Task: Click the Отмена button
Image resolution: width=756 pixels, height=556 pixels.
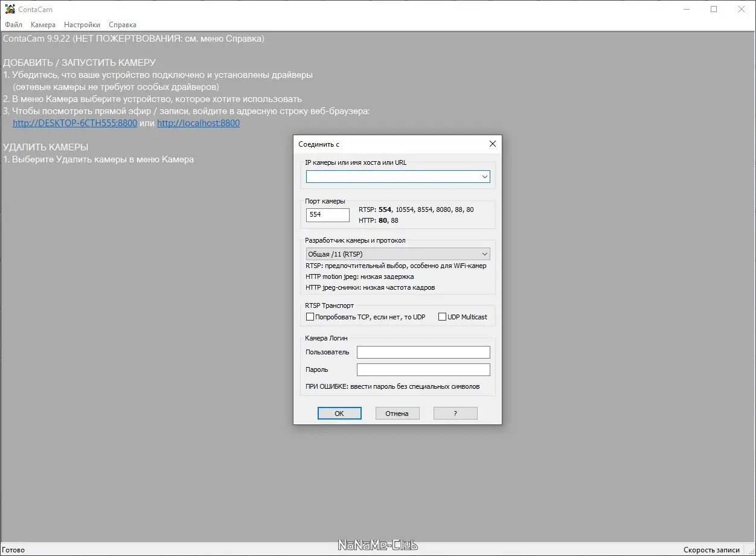Action: tap(397, 414)
